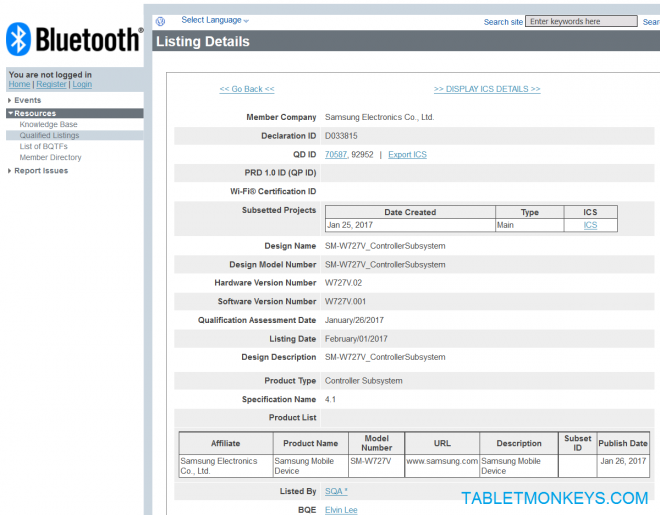The image size is (660, 515).
Task: Click 92952 QD ID number
Action: pos(362,155)
